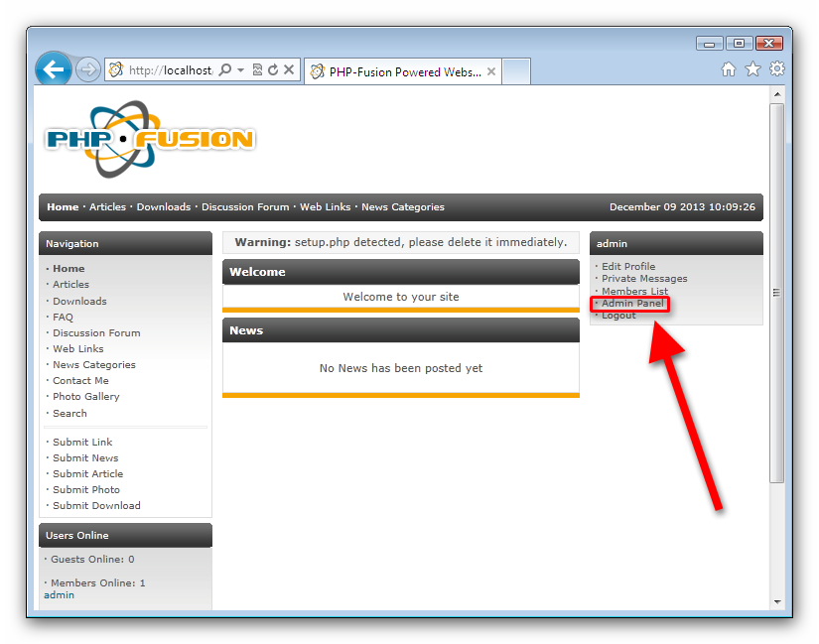Click the browser Forward arrow button
This screenshot has height=644, width=819.
coord(88,69)
